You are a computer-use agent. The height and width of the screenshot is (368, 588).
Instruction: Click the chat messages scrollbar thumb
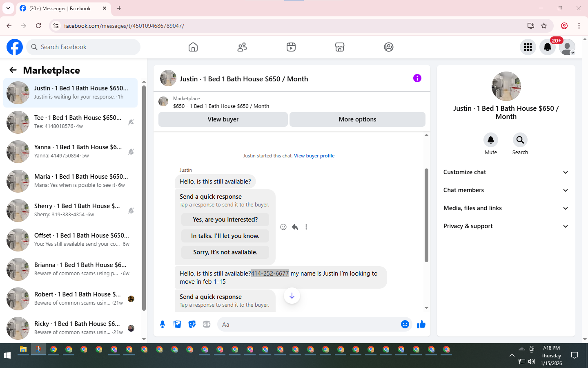click(x=426, y=215)
